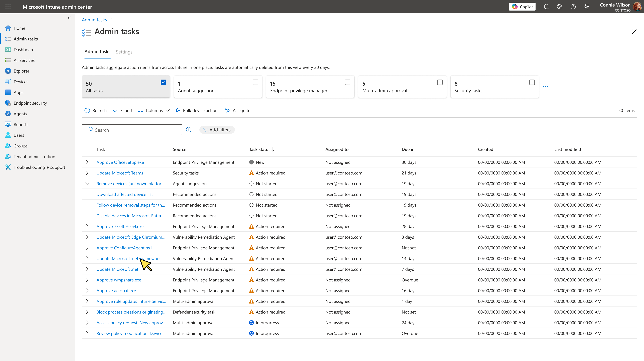Image resolution: width=644 pixels, height=361 pixels.
Task: Check the Agent suggestions card checkbox
Action: click(255, 82)
